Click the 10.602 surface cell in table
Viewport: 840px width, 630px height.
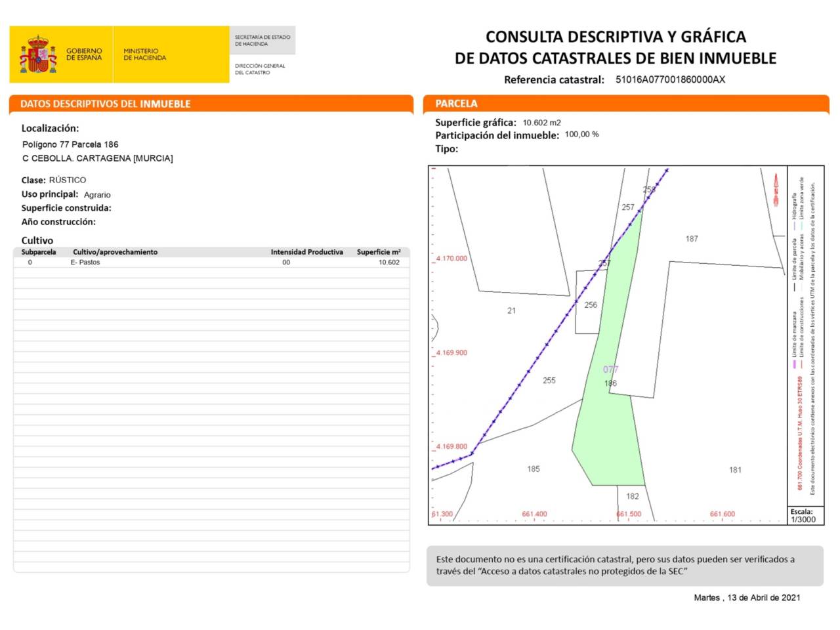[388, 262]
